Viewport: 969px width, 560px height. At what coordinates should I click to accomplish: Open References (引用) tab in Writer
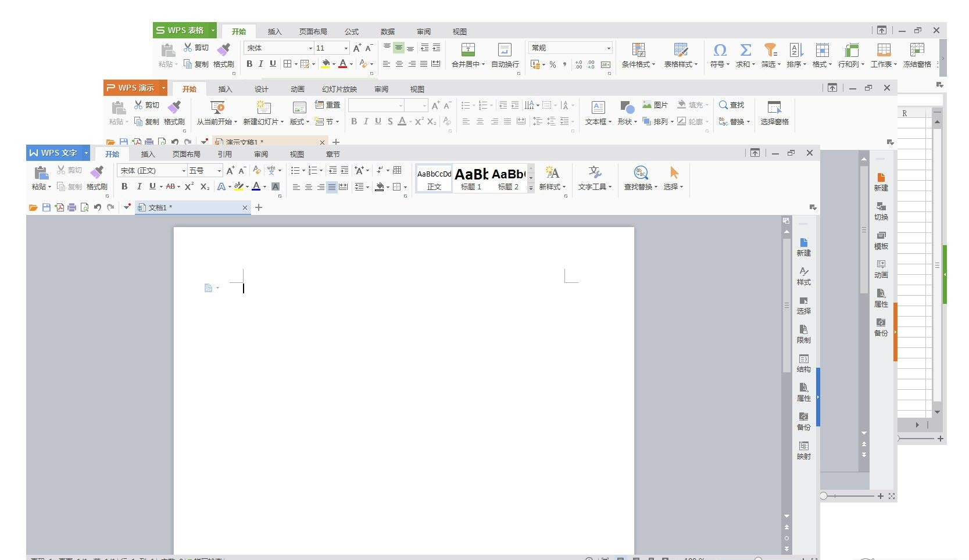pos(225,154)
